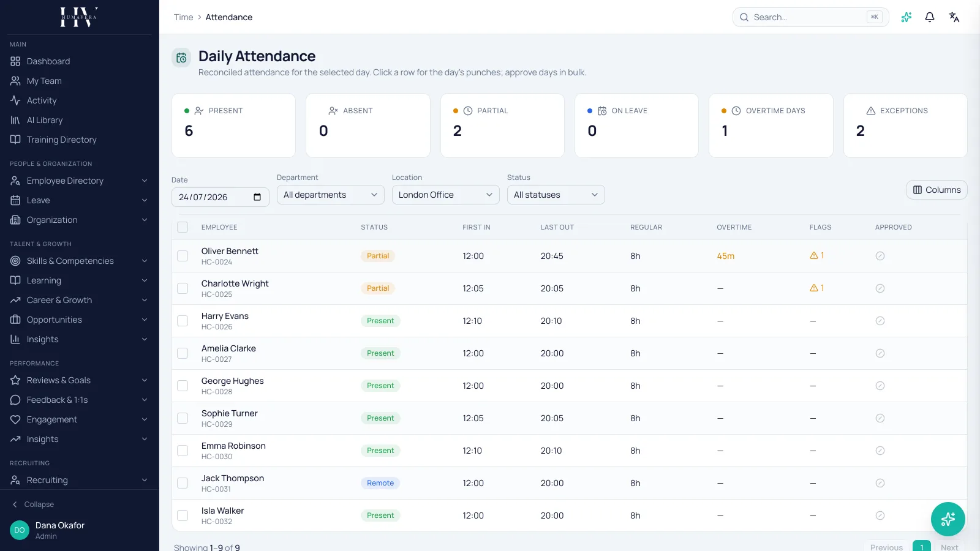Expand Talent & Growth Insights chevron
Screen dimensions: 980x551
point(145,339)
